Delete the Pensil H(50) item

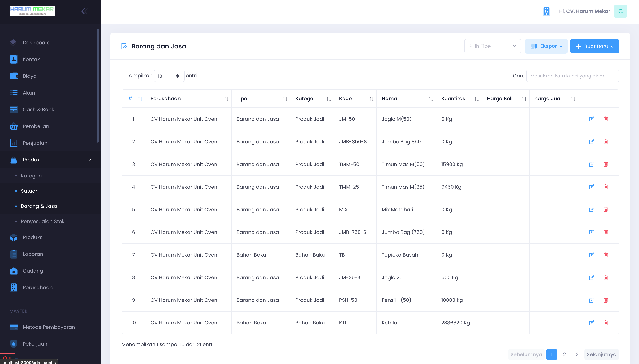pos(605,300)
